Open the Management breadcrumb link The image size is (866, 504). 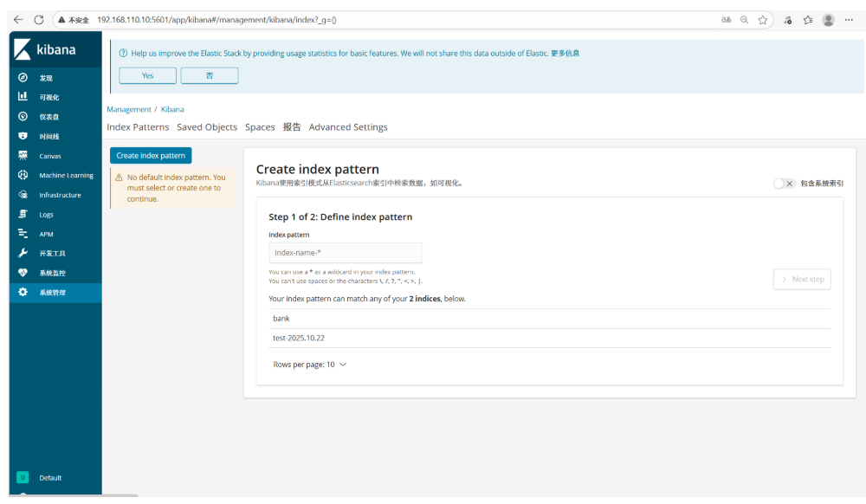point(129,109)
